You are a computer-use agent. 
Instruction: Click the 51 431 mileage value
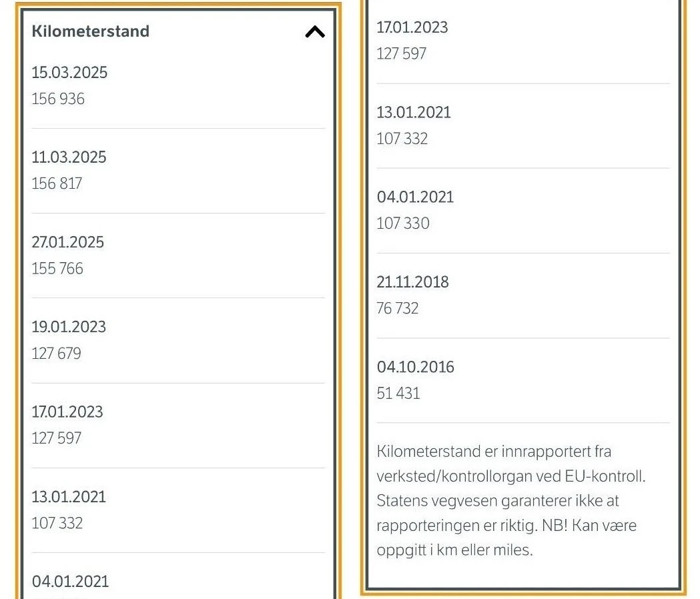pyautogui.click(x=398, y=393)
